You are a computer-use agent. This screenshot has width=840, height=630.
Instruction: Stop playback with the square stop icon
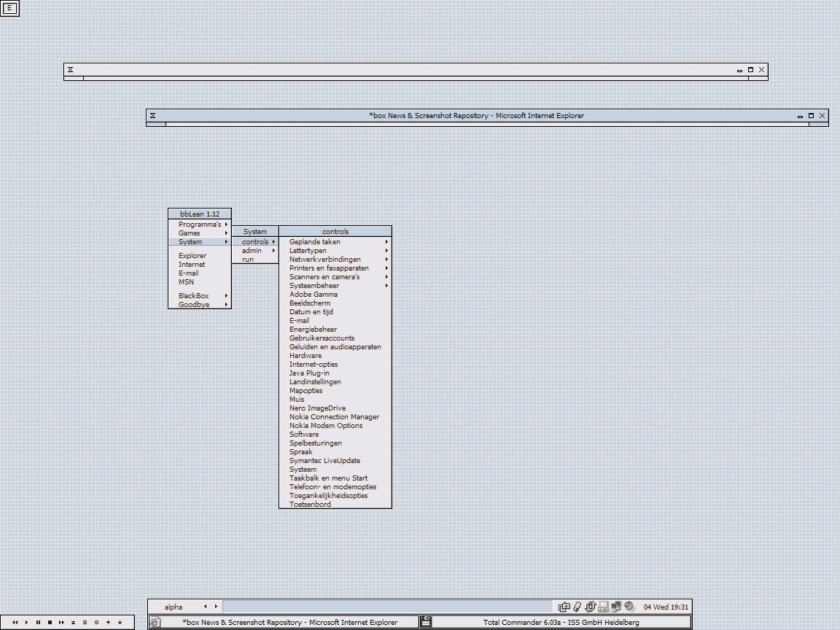50,623
